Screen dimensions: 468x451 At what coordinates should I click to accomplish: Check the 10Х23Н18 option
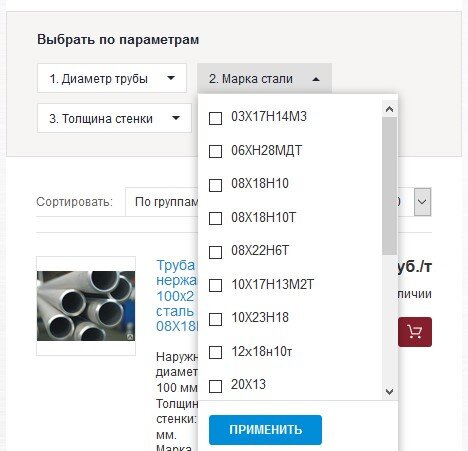click(x=215, y=319)
